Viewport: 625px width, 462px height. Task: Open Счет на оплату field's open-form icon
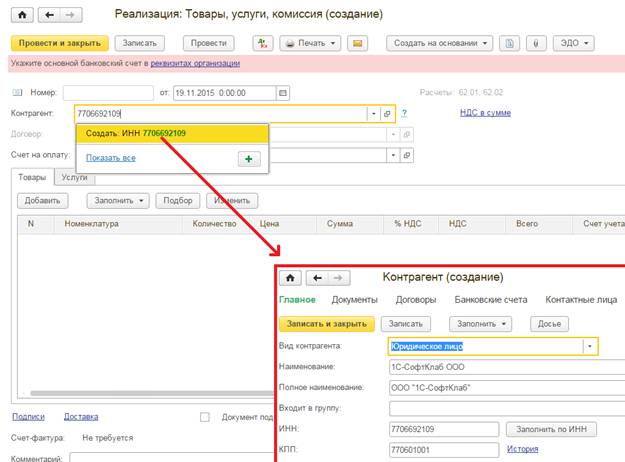(407, 155)
